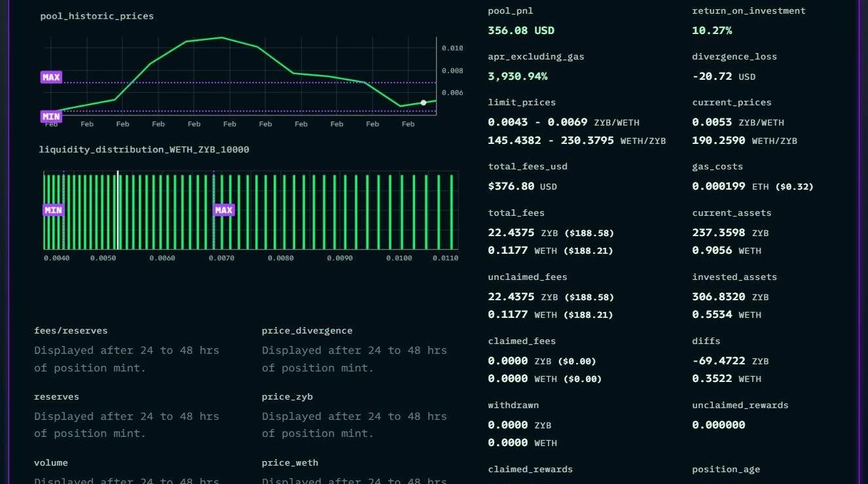Click the divergence_loss value -20.72
Viewport: 868px width, 484px height.
712,77
